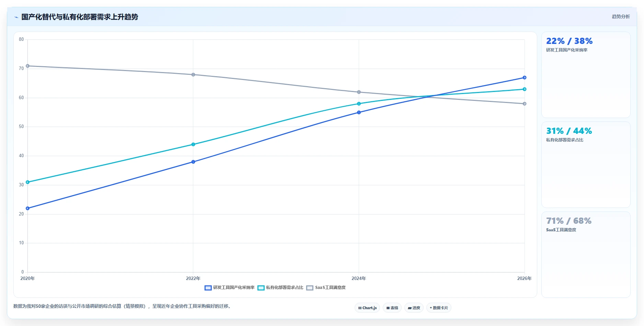Viewport: 644px width, 326px height.
Task: Click the 2026年 x-axis label
Action: coord(524,278)
